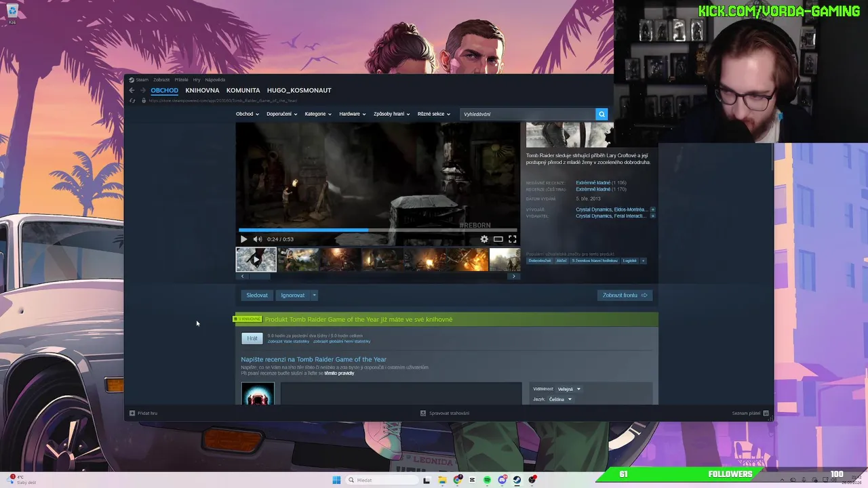Viewport: 868px width, 488px height.
Task: Expand developer list plus icon
Action: 653,209
